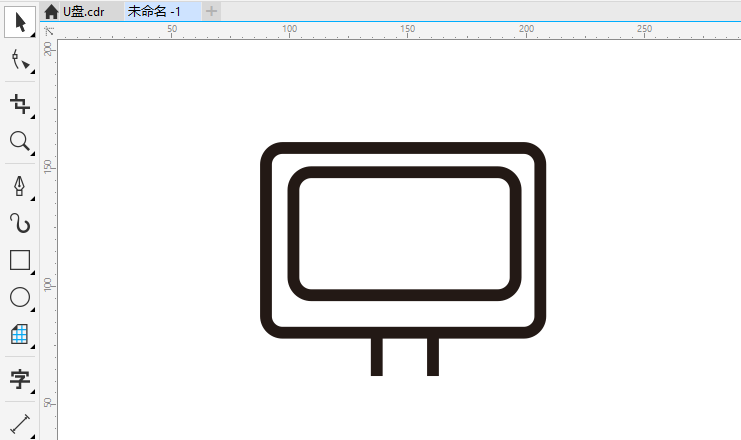Click the ruler origin corner box
The image size is (741, 440).
(x=49, y=31)
